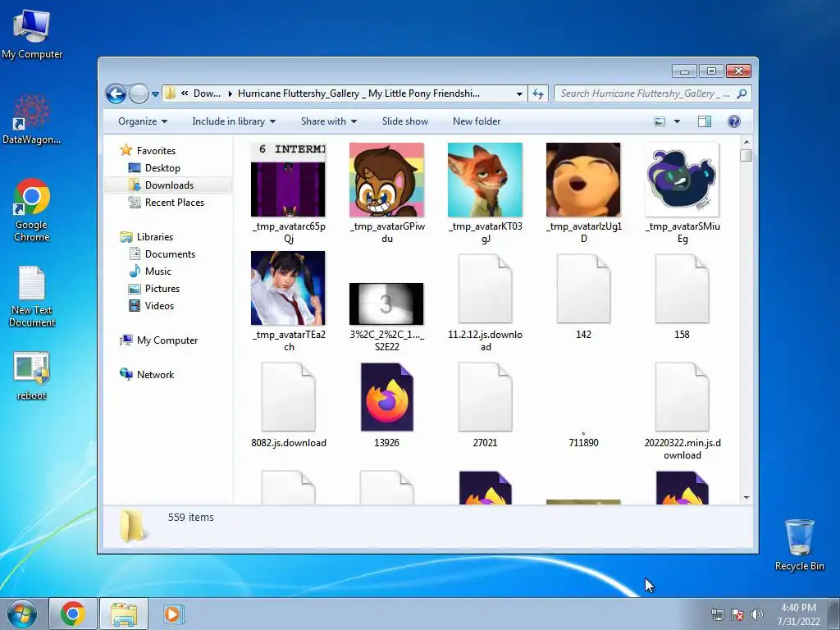The height and width of the screenshot is (630, 840).
Task: Open Recent Places in navigation pane
Action: (x=174, y=202)
